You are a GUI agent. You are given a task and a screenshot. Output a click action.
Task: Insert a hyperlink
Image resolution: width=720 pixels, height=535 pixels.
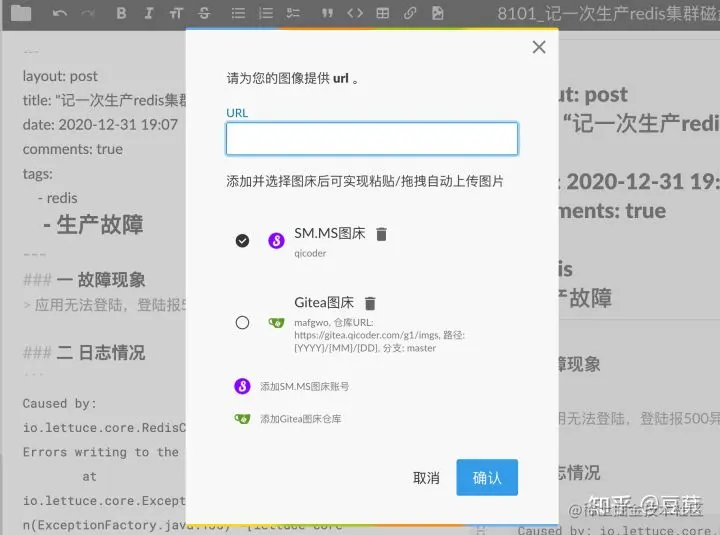(x=410, y=13)
